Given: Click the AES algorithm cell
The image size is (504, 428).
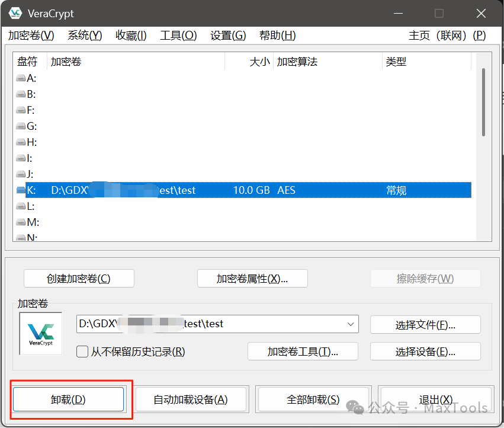Looking at the screenshot, I should 286,190.
